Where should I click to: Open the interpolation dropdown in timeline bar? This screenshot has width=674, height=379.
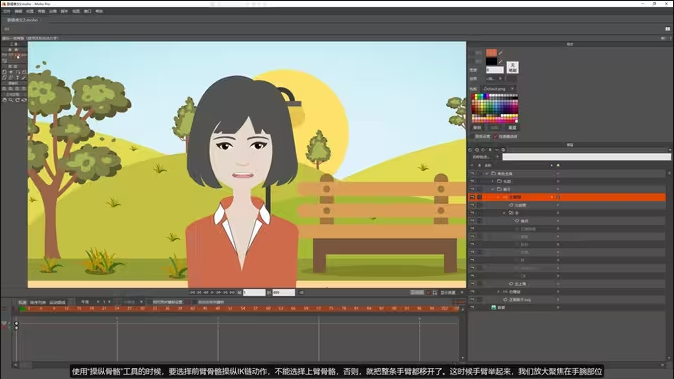[x=89, y=302]
